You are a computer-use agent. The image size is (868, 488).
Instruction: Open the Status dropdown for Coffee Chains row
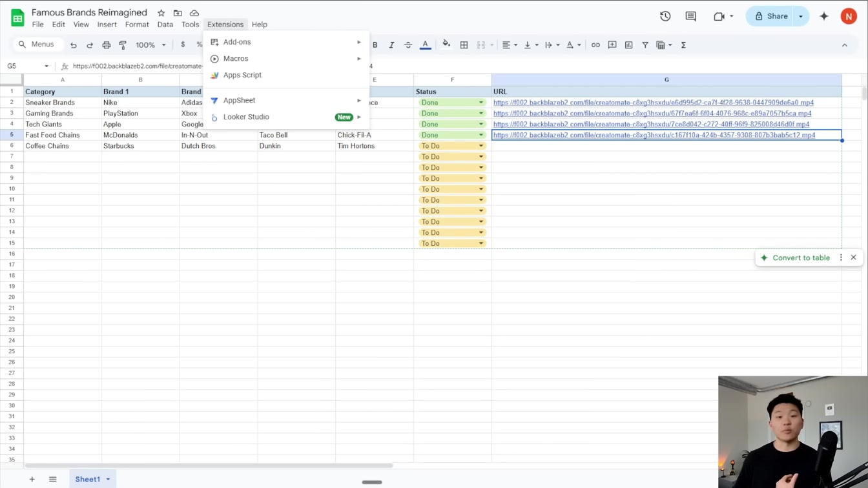click(x=481, y=146)
